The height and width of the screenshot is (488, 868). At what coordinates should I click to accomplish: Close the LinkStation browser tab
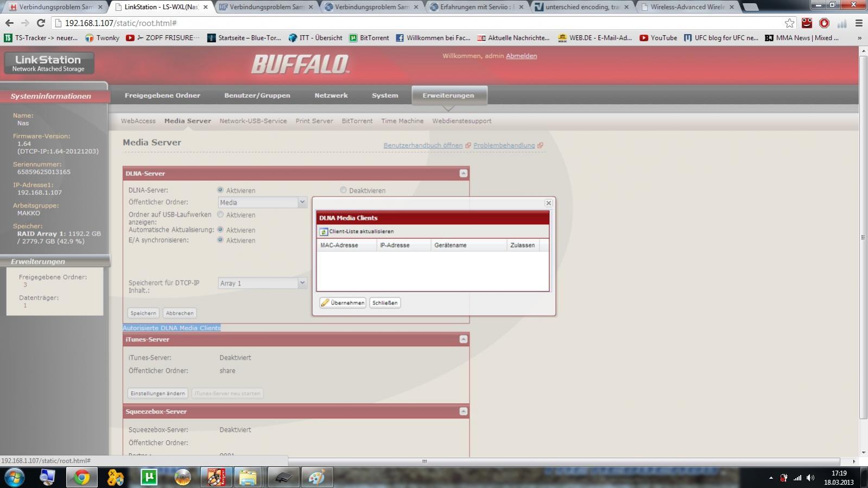(x=205, y=7)
